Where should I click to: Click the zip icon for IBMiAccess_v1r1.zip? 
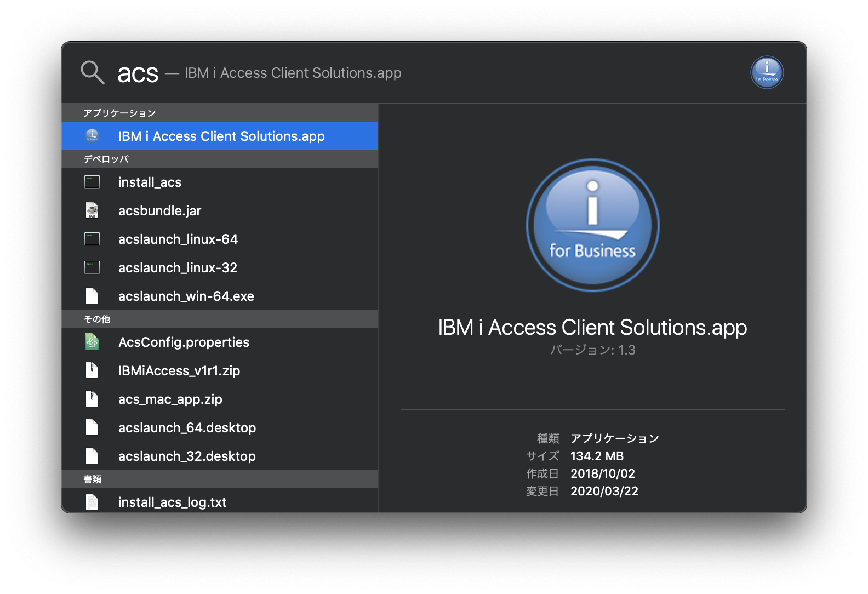(92, 370)
